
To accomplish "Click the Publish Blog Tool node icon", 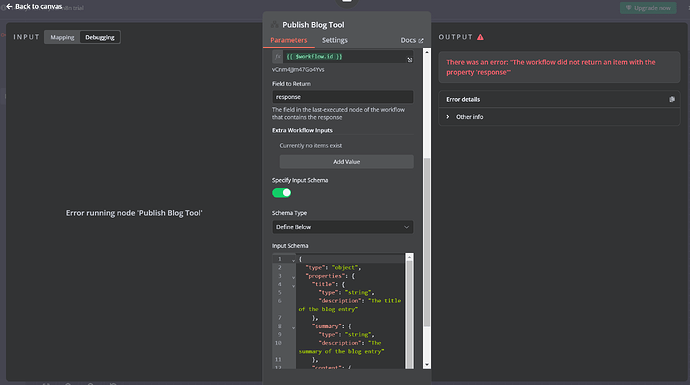I will [275, 25].
